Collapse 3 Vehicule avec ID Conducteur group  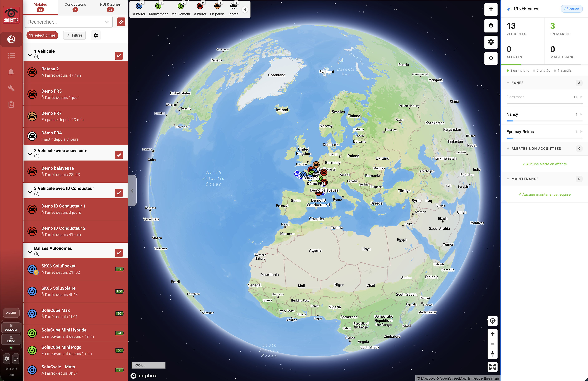(30, 192)
